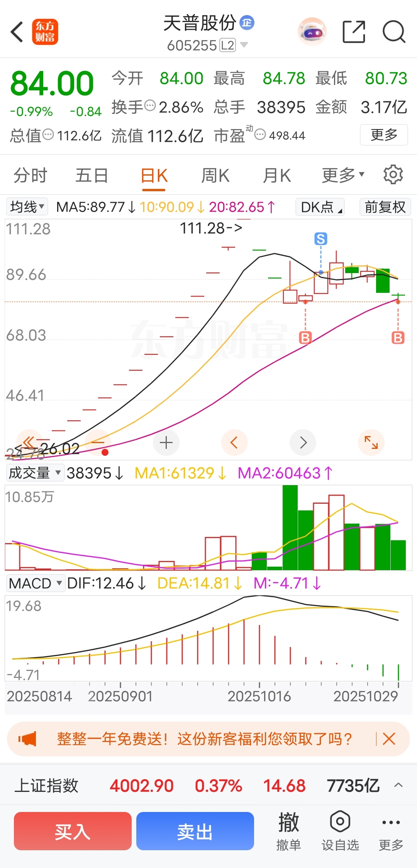Tap the 111.28-> high price label

point(211,228)
